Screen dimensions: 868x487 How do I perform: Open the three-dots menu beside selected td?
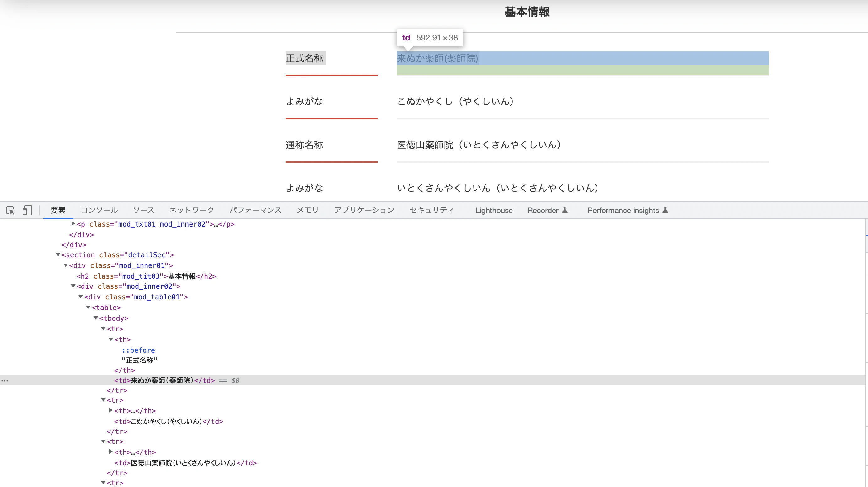click(5, 381)
